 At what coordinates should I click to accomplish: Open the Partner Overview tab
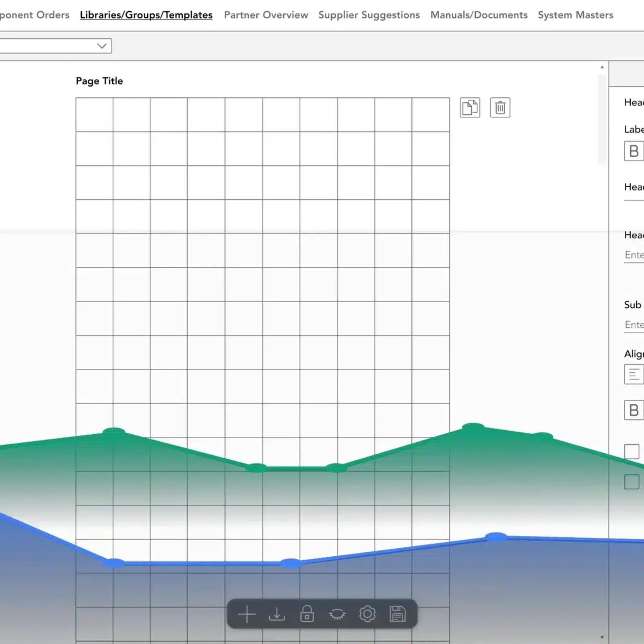(x=266, y=15)
